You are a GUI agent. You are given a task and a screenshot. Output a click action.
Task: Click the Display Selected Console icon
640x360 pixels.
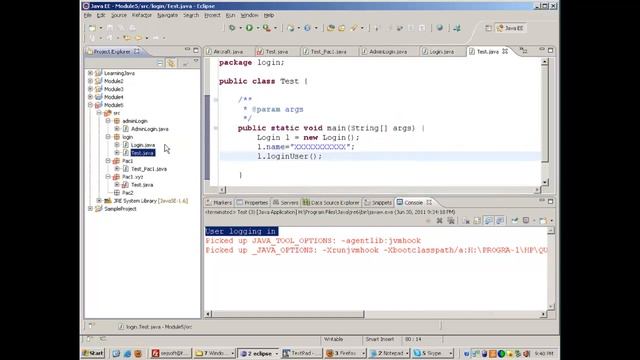pos(527,220)
